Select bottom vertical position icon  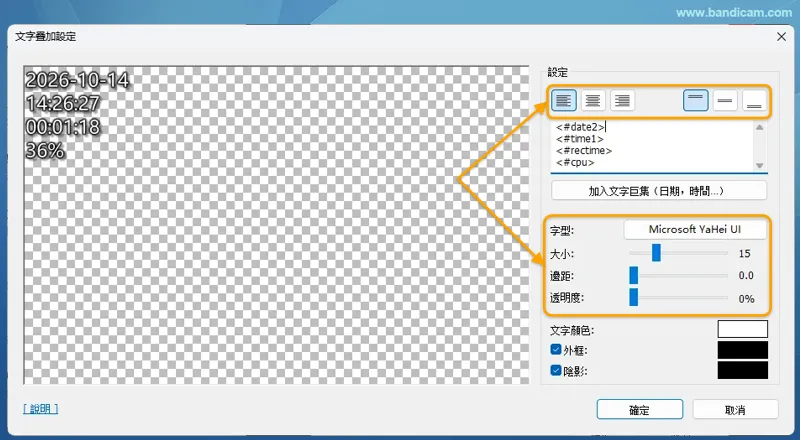754,100
